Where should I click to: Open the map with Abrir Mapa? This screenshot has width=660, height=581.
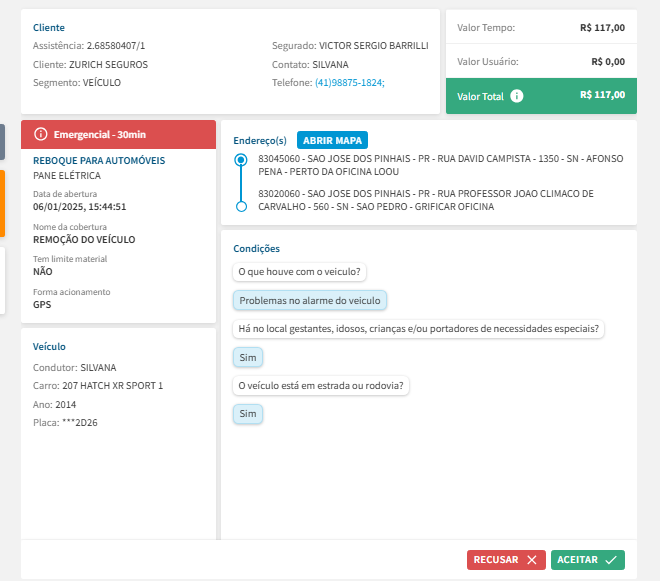[x=332, y=140]
